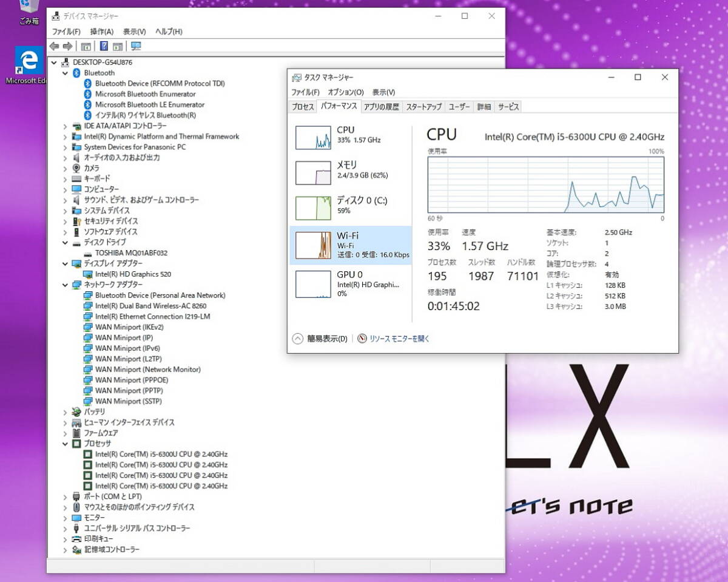Image resolution: width=728 pixels, height=582 pixels.
Task: Click 簡易表示(D) to show fewer details
Action: (320, 339)
